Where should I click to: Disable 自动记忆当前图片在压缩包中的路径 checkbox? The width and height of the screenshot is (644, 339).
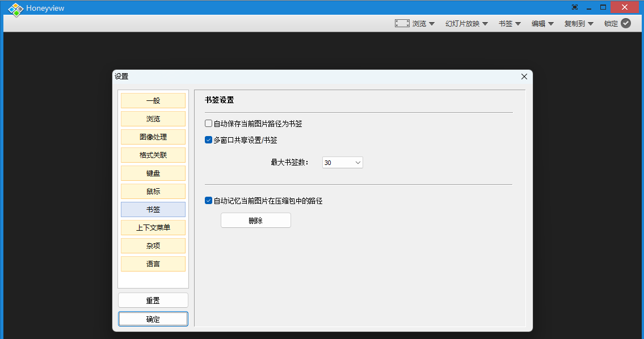point(209,201)
